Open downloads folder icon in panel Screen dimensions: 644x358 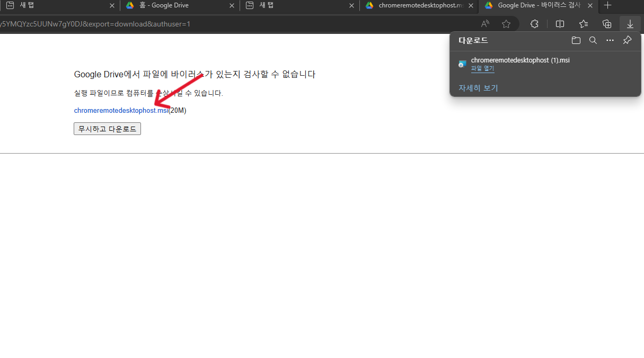(x=576, y=40)
